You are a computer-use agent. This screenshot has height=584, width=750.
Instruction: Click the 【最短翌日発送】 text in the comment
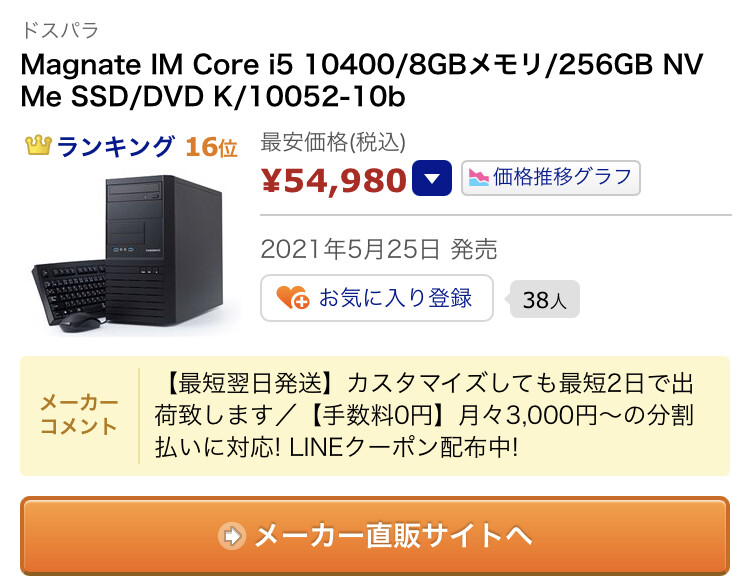pyautogui.click(x=245, y=383)
